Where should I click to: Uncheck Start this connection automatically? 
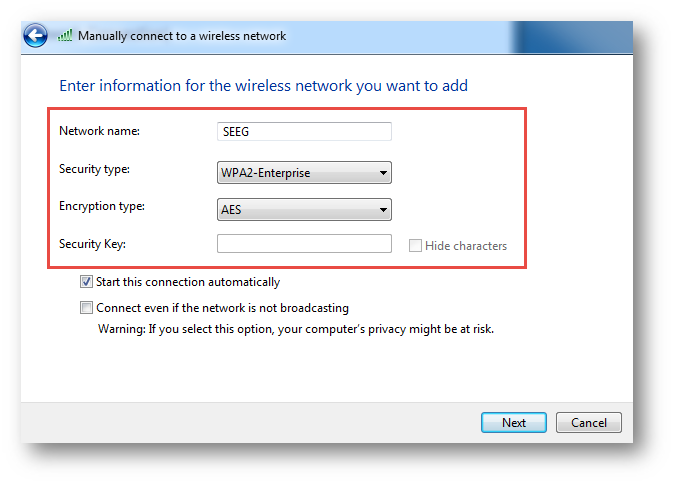click(86, 282)
